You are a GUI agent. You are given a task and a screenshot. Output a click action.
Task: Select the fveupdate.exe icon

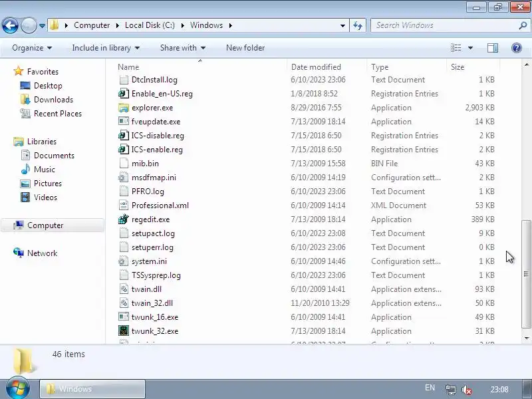[124, 122]
